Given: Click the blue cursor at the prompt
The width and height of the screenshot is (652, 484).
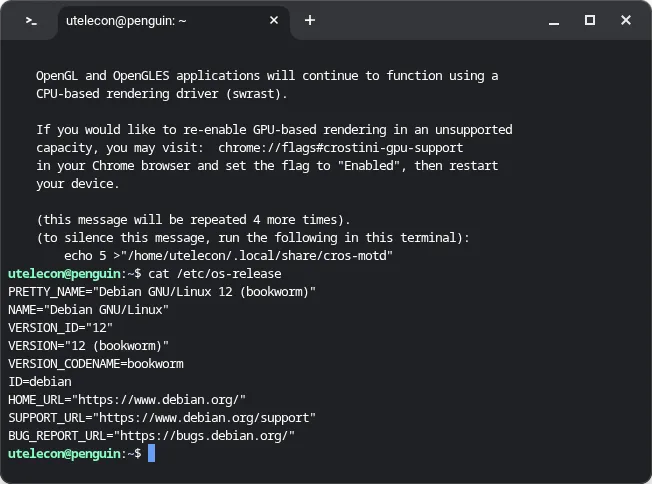Looking at the screenshot, I should (151, 453).
